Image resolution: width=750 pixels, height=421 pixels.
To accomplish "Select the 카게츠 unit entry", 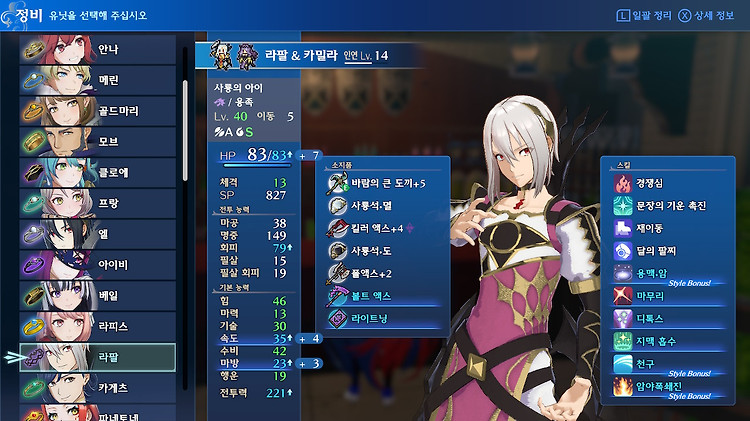I will [x=98, y=388].
